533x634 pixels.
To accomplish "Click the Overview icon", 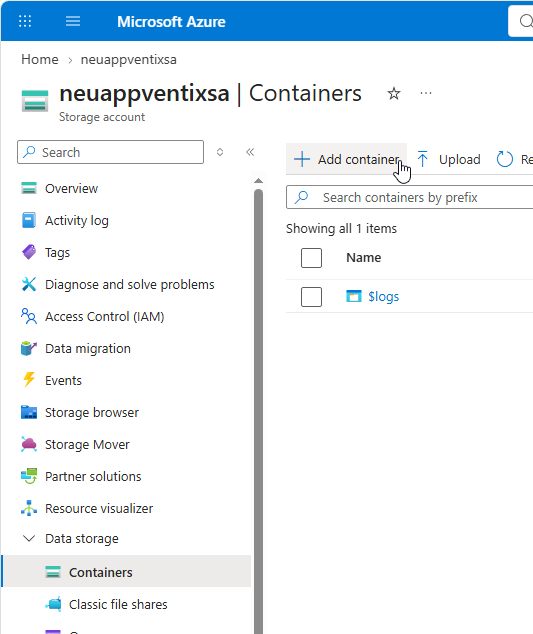I will point(29,188).
